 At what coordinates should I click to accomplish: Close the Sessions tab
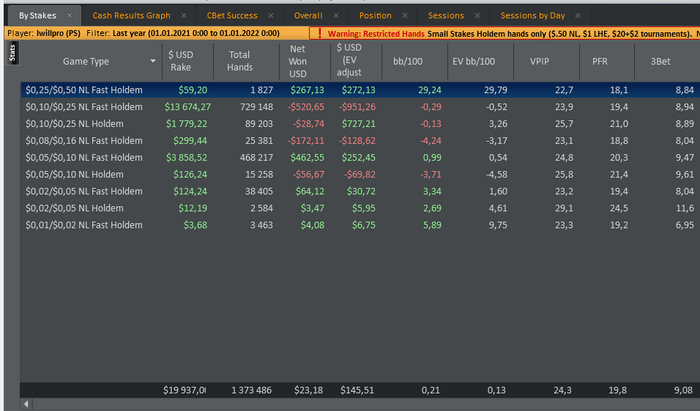[477, 16]
